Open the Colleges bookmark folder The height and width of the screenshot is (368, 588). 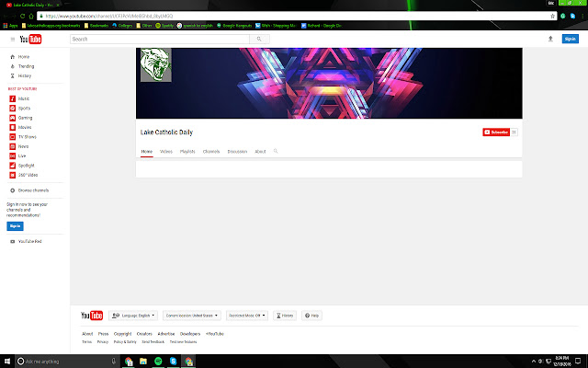[x=122, y=26]
